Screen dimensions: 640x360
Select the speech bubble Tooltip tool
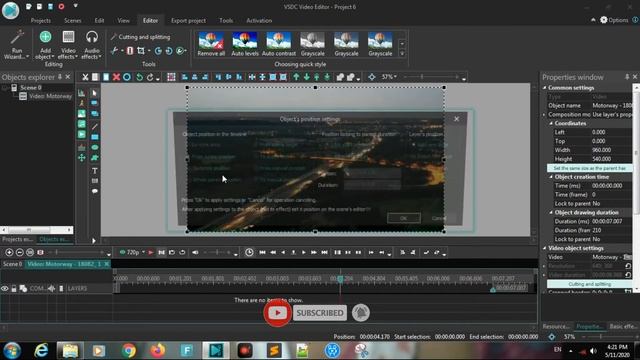[x=95, y=191]
